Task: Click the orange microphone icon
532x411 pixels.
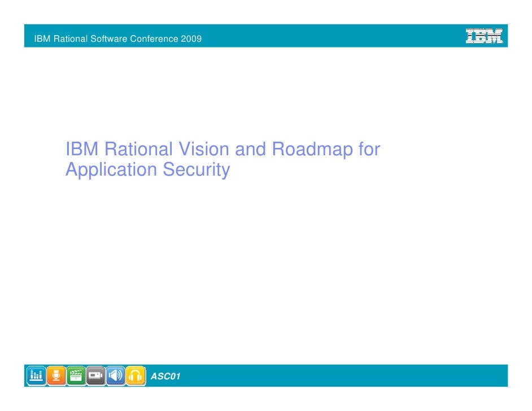Action: point(56,375)
